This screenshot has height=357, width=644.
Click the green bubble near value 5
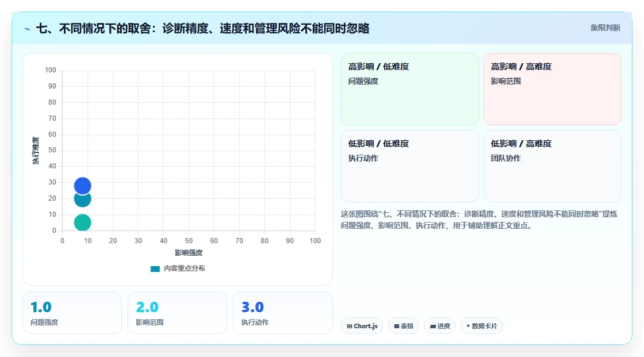(x=83, y=222)
